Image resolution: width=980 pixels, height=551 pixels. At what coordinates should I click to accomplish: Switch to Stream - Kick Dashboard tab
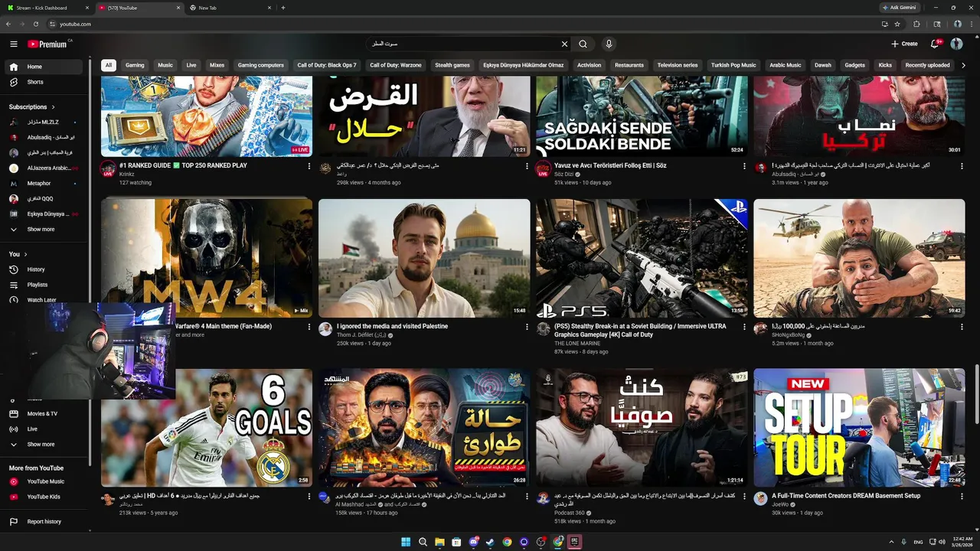(48, 8)
